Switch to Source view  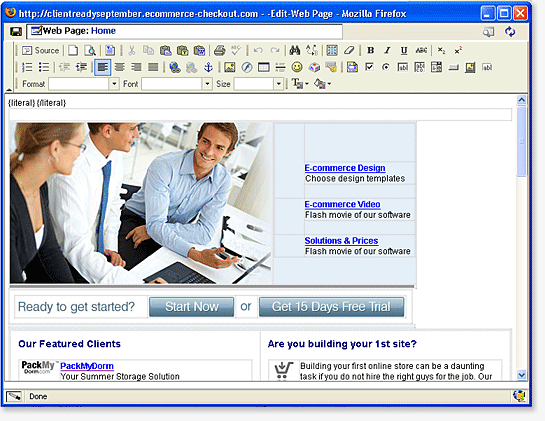(41, 51)
